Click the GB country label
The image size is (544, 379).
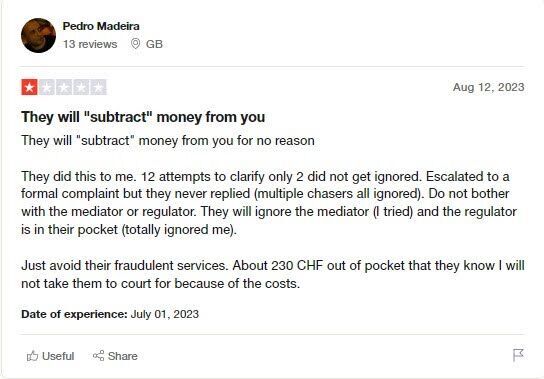click(x=154, y=44)
